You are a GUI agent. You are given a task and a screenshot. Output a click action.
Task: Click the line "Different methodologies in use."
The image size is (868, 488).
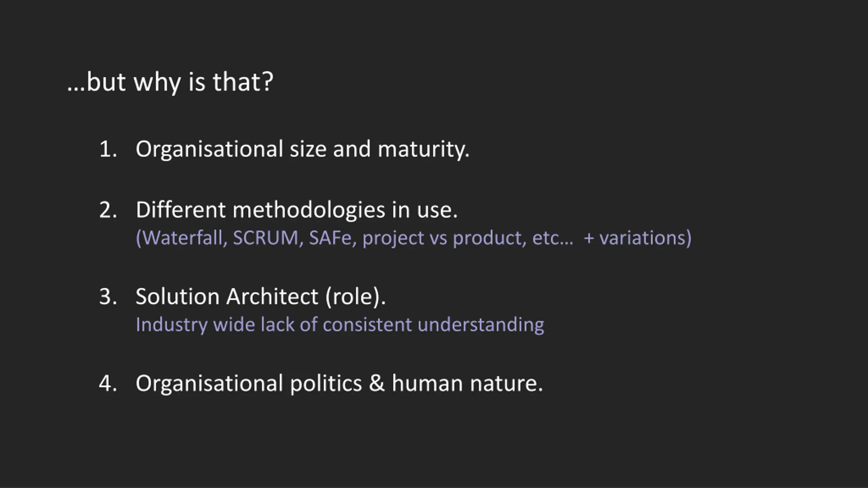click(297, 210)
